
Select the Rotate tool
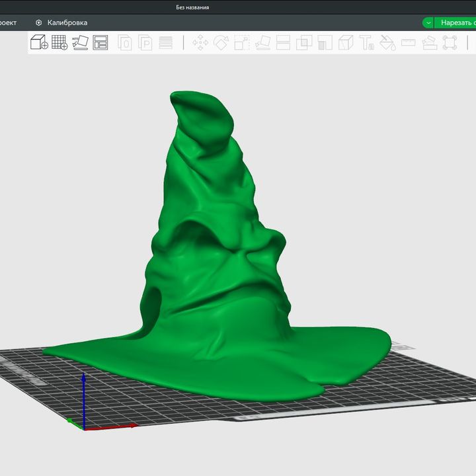221,43
